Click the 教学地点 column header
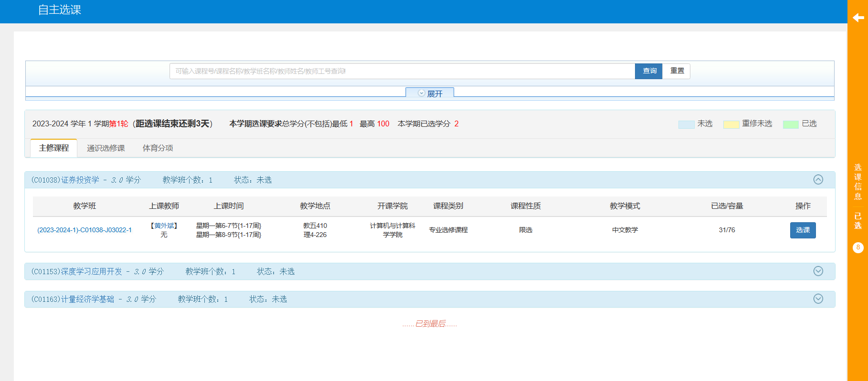868x381 pixels. point(315,206)
